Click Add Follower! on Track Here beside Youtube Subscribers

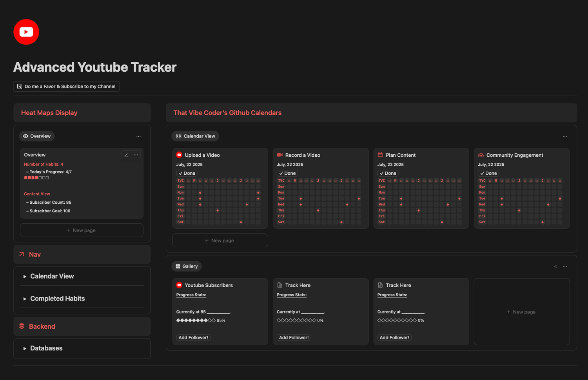coord(294,338)
